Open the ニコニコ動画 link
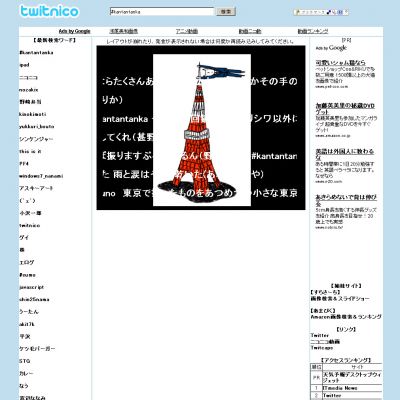The width and height of the screenshot is (400, 400). (325, 342)
